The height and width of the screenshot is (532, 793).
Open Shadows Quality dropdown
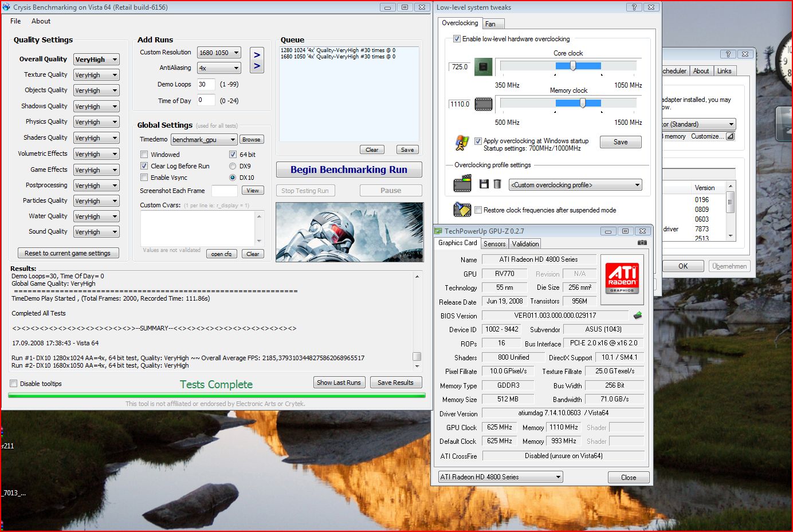pos(96,107)
